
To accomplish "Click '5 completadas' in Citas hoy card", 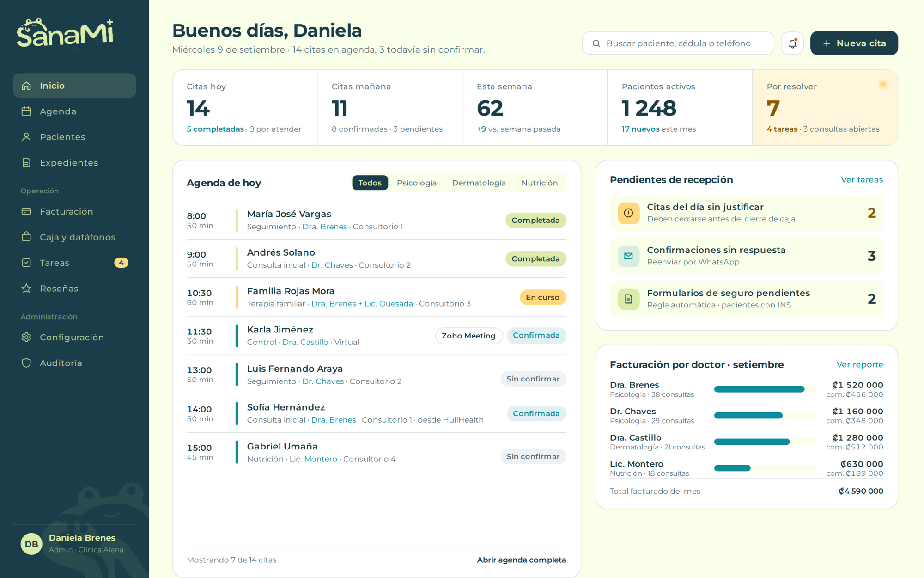I will pyautogui.click(x=215, y=129).
